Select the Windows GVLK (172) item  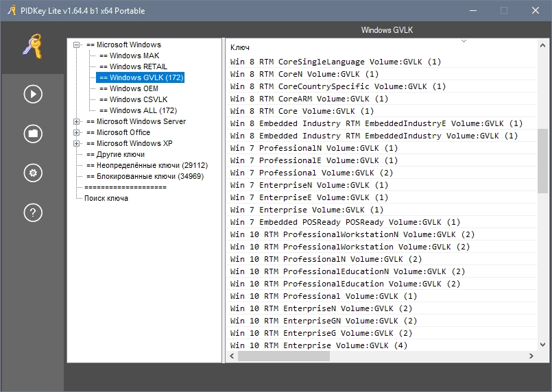point(141,77)
